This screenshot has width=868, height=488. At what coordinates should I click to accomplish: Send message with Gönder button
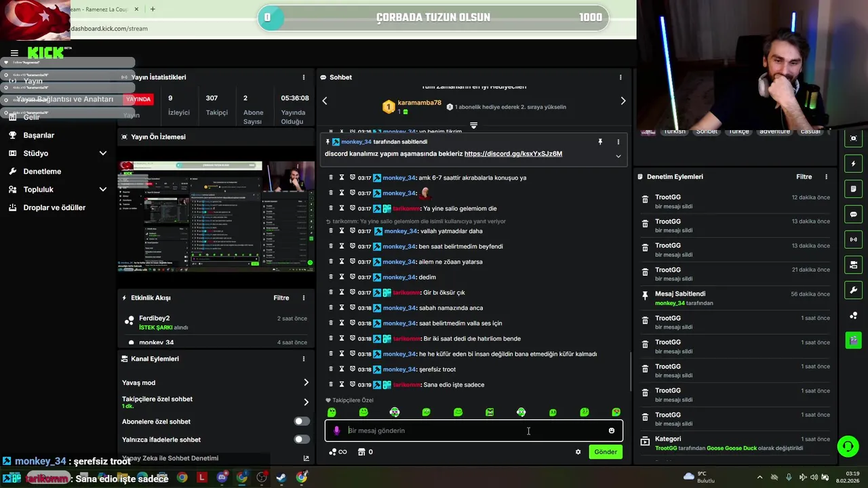606,452
